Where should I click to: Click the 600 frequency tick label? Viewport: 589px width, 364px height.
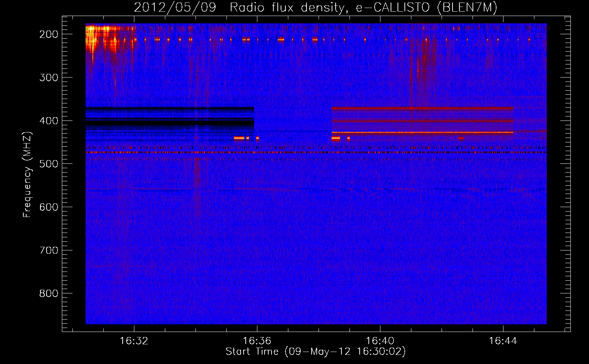(49, 207)
